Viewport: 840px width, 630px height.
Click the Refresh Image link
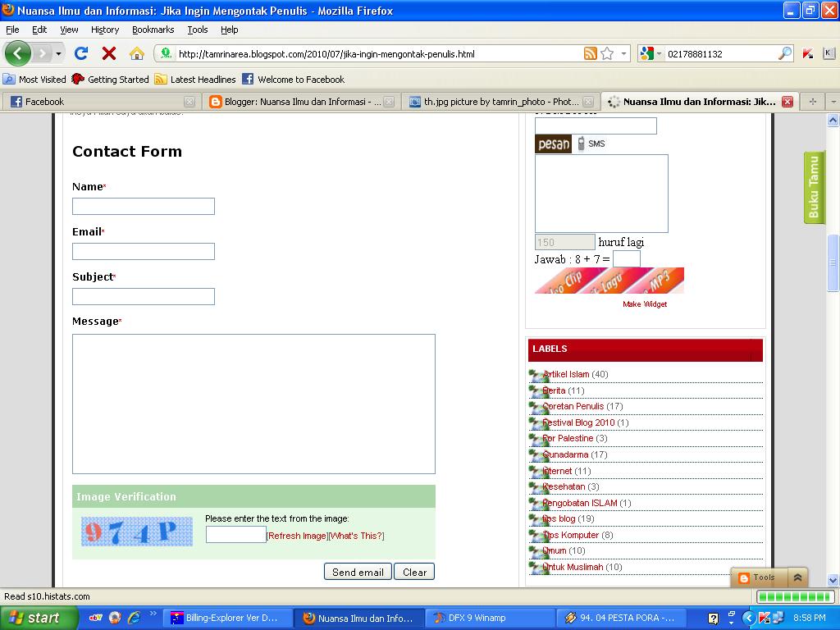[297, 536]
